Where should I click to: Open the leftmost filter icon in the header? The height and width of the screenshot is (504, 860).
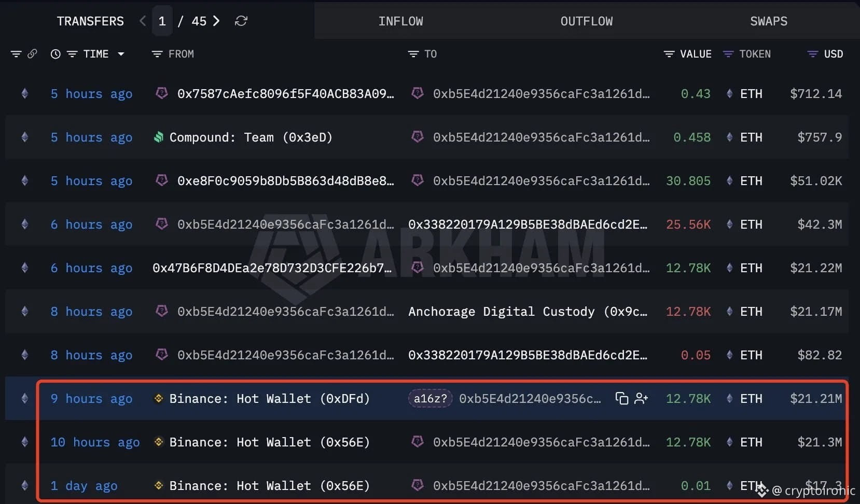(x=16, y=54)
